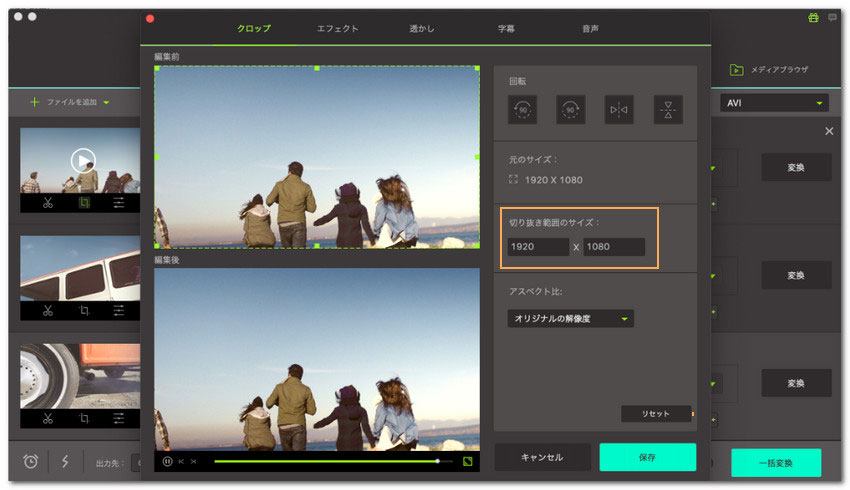Screen dimensions: 850x490
Task: Click the リセット button
Action: click(656, 414)
